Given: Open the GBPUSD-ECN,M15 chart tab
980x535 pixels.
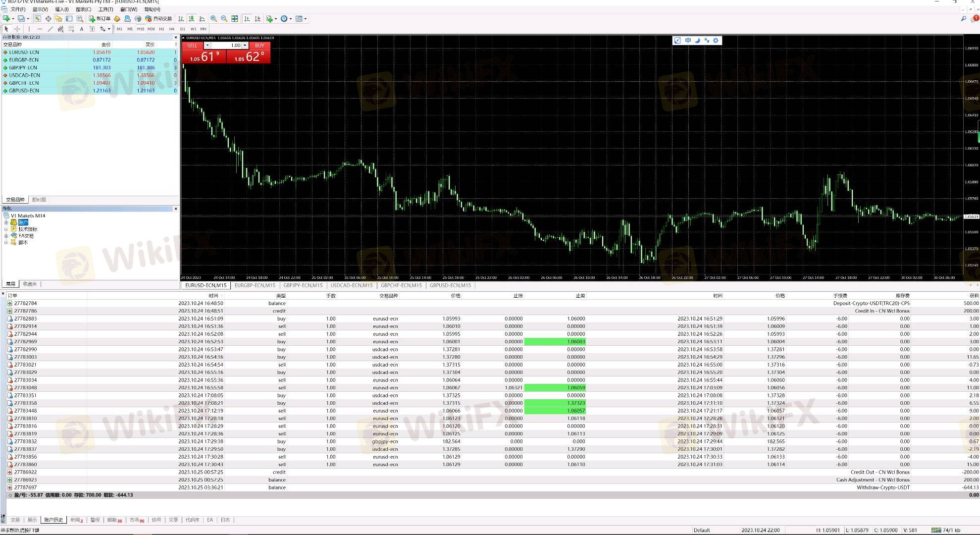Looking at the screenshot, I should 450,285.
